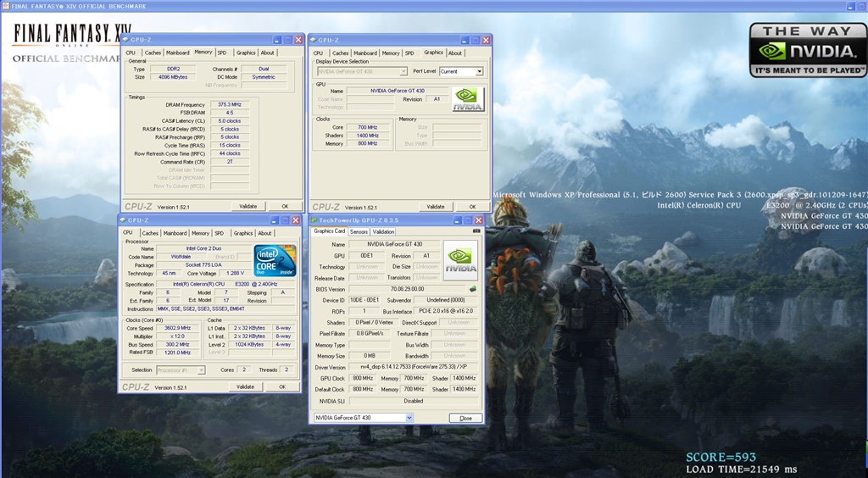
Task: Open Graphics tab in CPU-Z CPU window
Action: click(x=243, y=233)
